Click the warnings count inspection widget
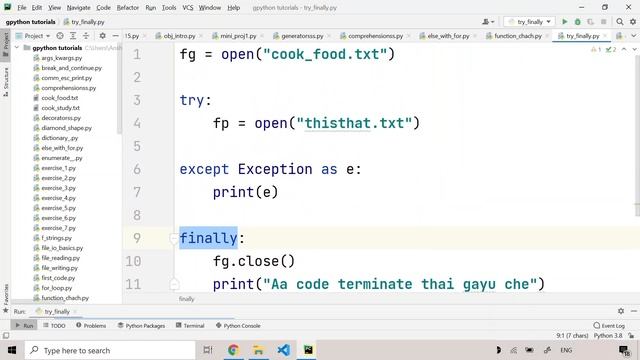640x360 pixels. point(596,49)
